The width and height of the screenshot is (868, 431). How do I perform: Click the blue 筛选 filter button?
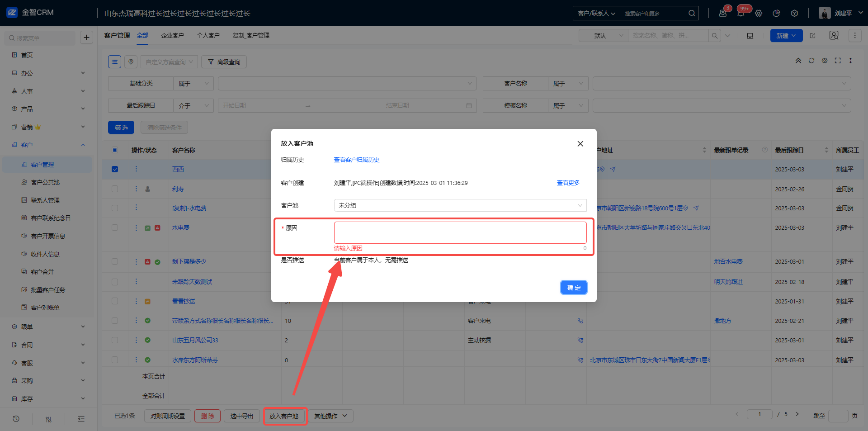121,128
